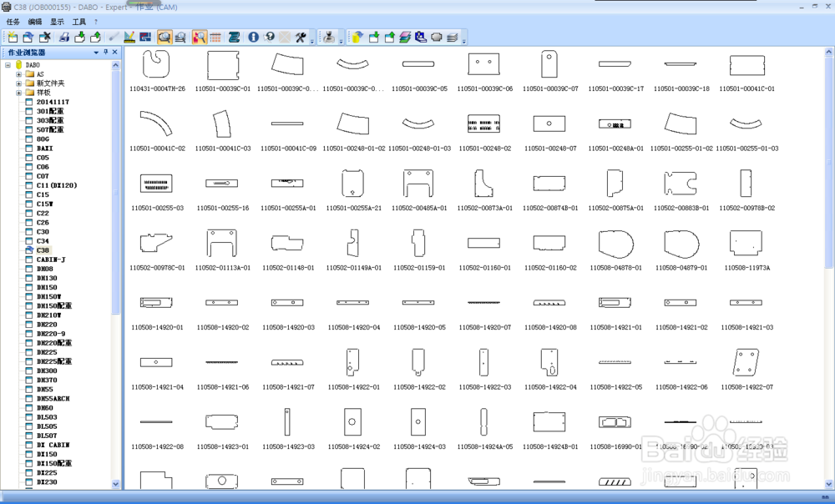The image size is (835, 504).
Task: Click the highlighted parts search magnifier icon
Action: pos(200,37)
